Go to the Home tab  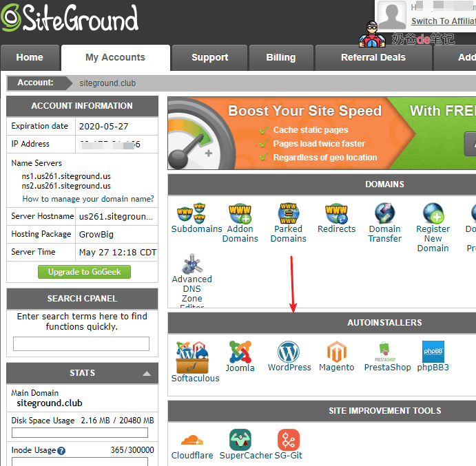click(x=30, y=57)
